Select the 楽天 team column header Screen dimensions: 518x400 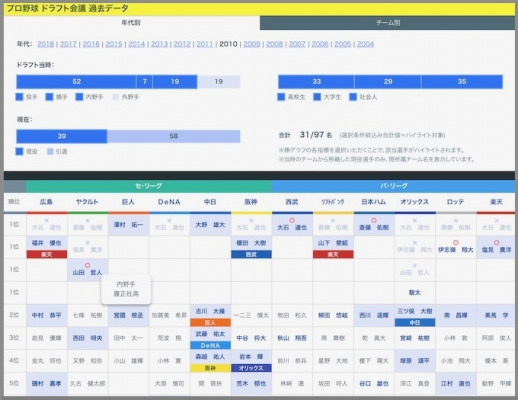(x=496, y=202)
